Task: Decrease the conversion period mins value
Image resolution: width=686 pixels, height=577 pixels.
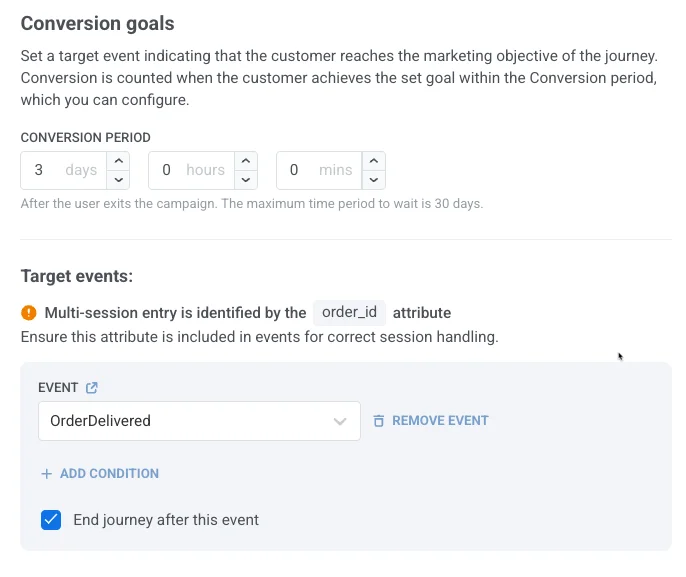Action: (374, 180)
